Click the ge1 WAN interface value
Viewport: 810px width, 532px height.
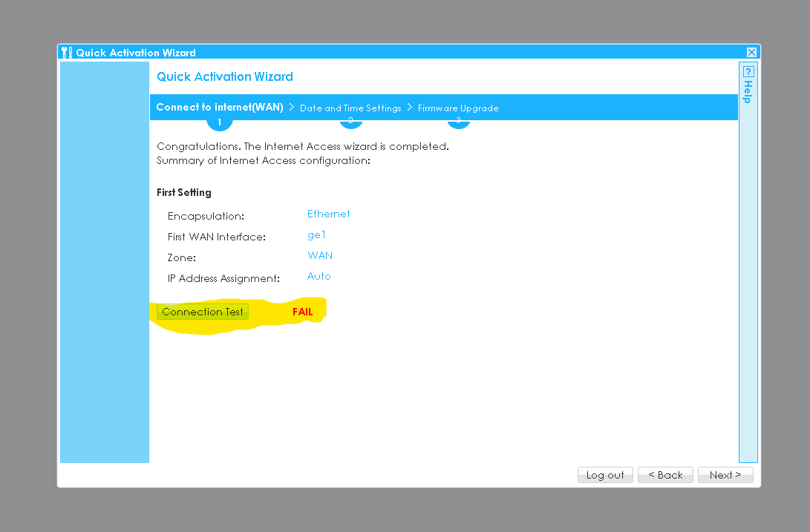316,234
